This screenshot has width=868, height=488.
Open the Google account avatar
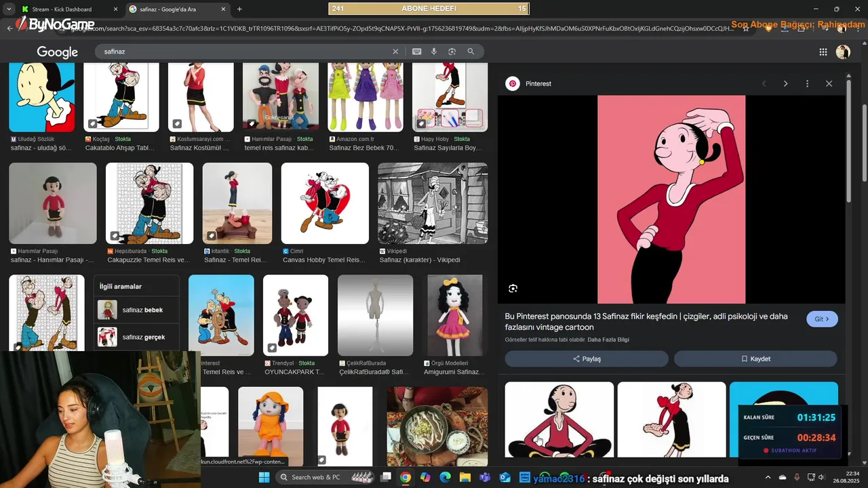coord(843,52)
